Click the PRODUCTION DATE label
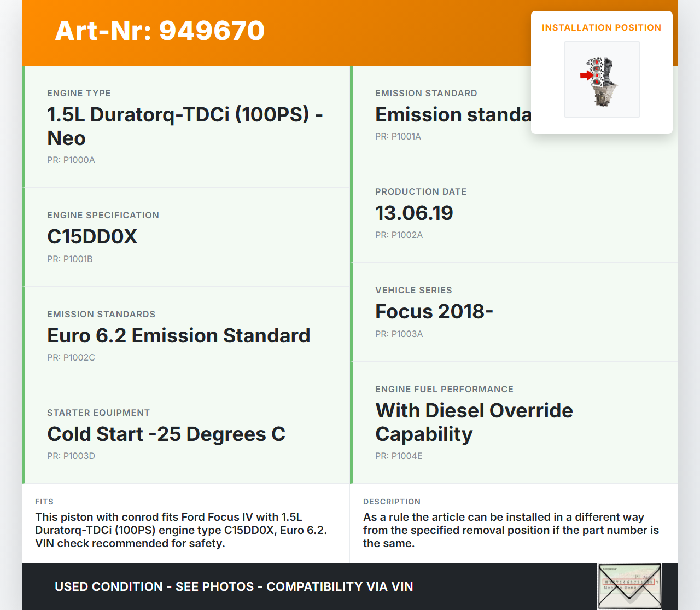This screenshot has width=700, height=610. coord(421,191)
